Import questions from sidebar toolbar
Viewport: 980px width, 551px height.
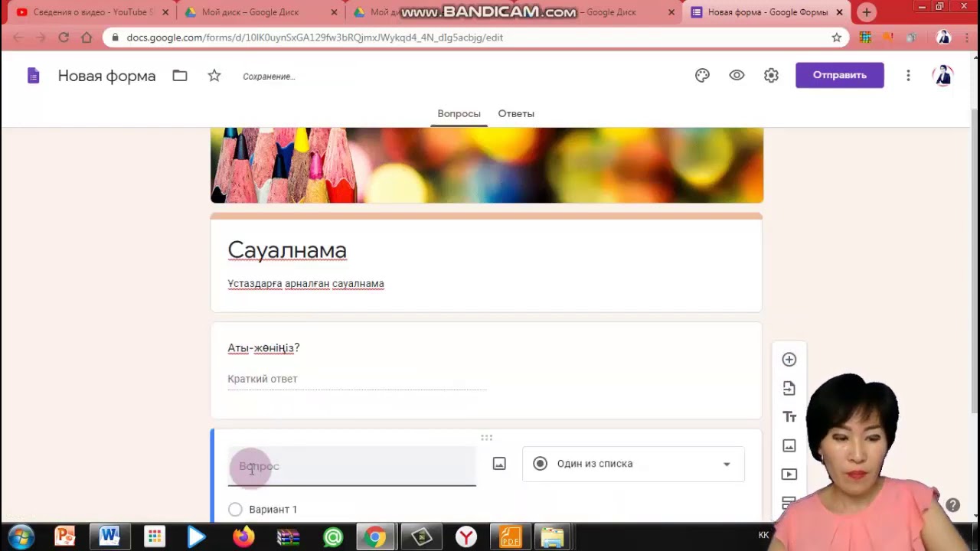coord(789,388)
